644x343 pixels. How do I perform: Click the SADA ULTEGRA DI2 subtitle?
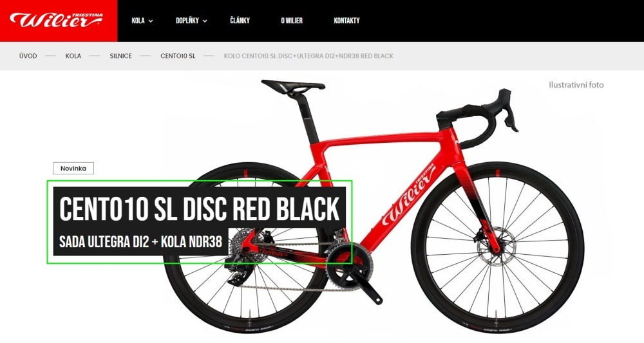point(140,242)
